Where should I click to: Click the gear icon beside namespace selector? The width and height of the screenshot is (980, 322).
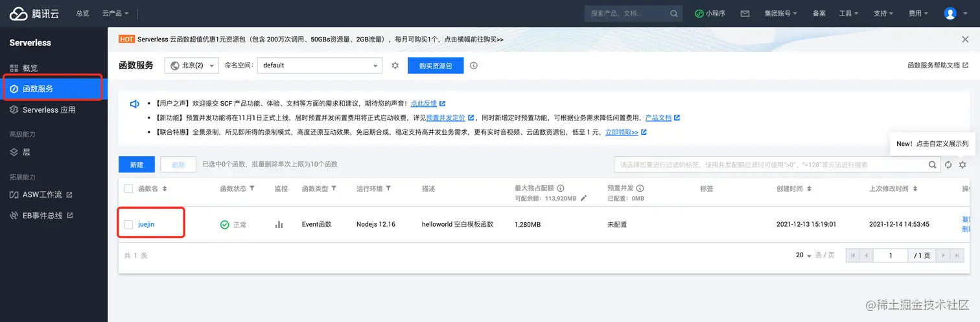395,65
